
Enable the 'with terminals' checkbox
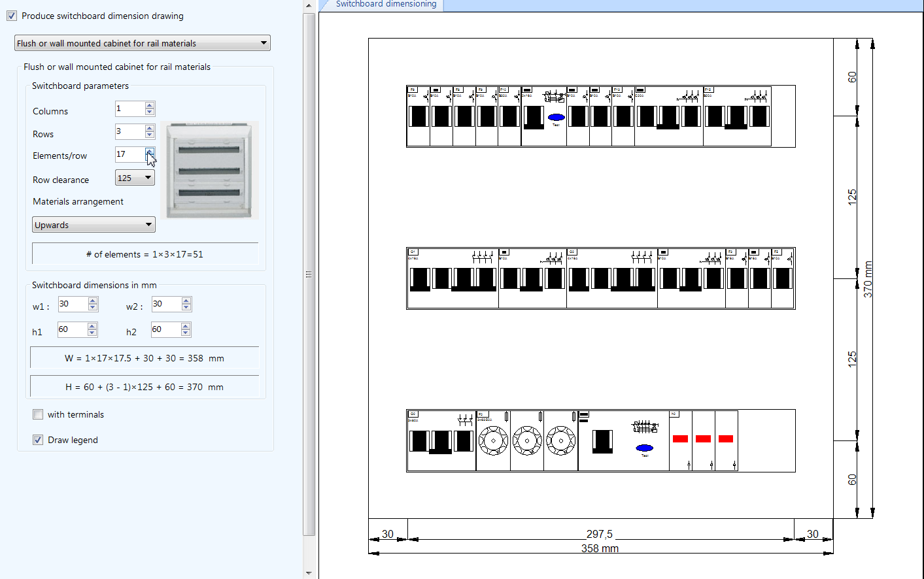38,414
